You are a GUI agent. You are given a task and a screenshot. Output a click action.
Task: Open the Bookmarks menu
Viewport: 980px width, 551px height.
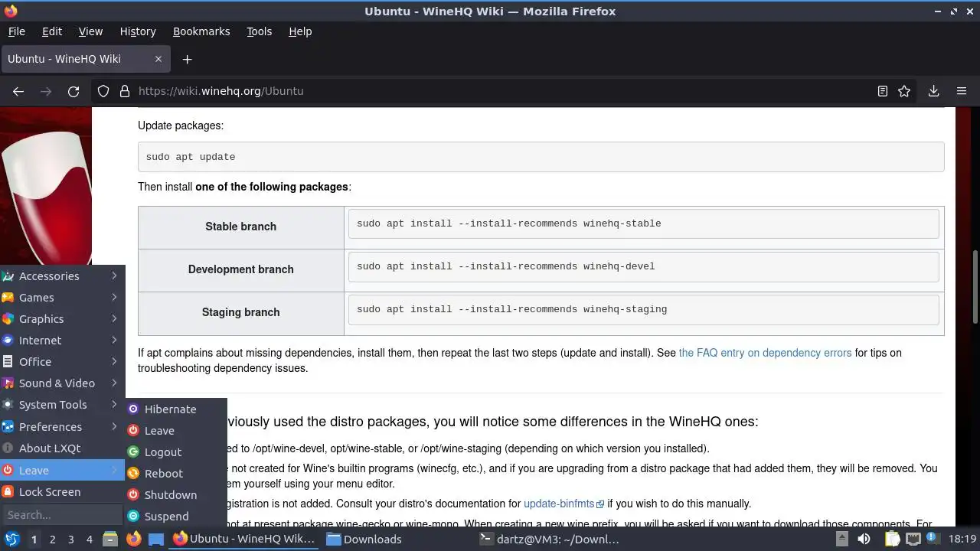(x=201, y=31)
